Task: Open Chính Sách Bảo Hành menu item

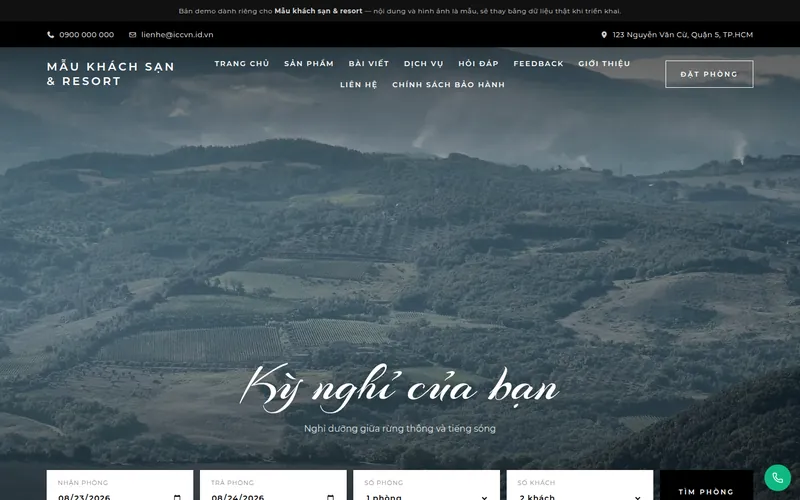Action: (448, 85)
